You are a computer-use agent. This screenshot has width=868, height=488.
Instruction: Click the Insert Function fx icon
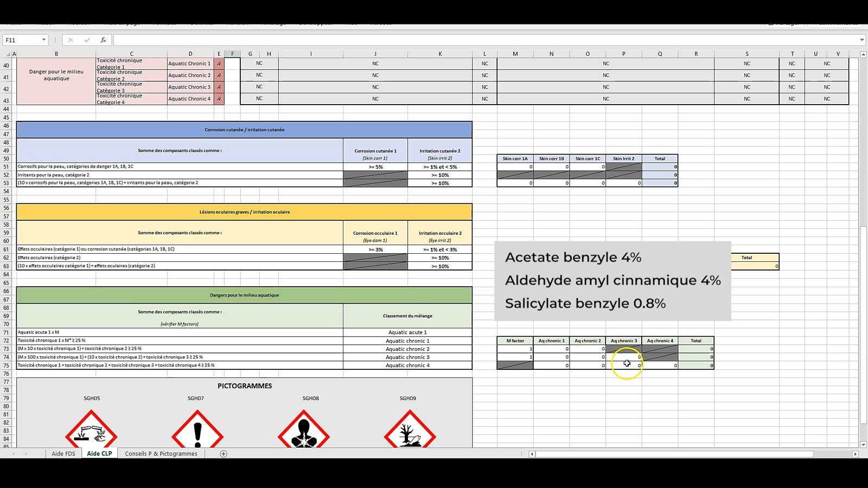tap(103, 40)
